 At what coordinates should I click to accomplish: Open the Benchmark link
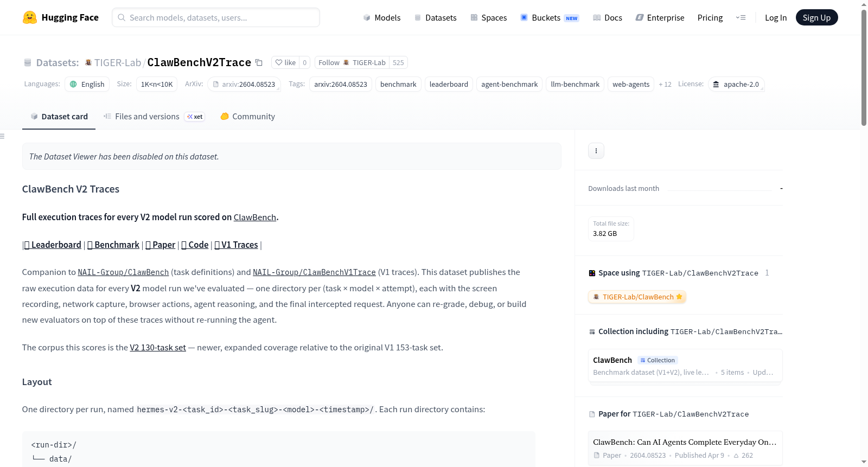113,245
